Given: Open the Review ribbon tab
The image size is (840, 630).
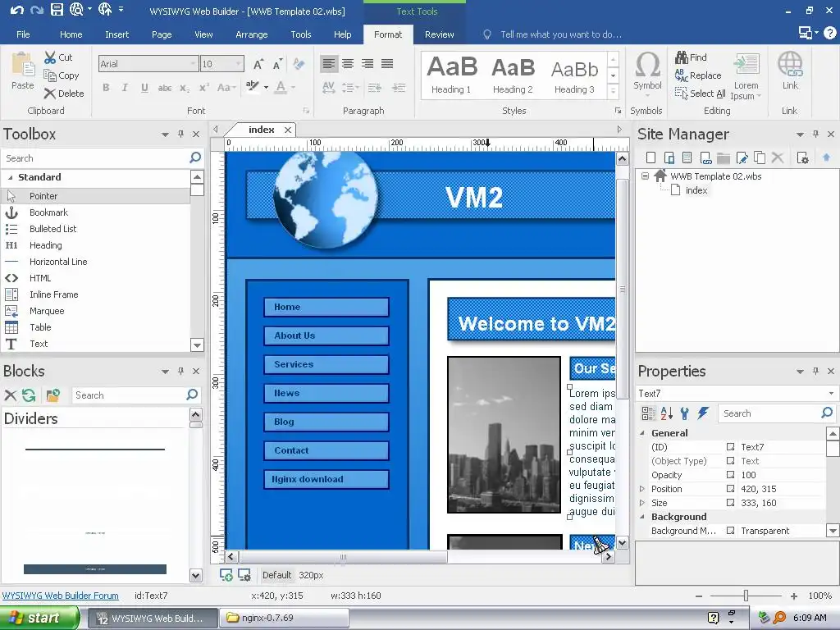Looking at the screenshot, I should pos(440,34).
